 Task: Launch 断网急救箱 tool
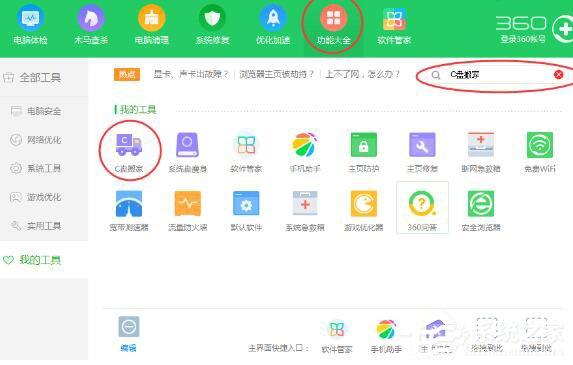481,152
